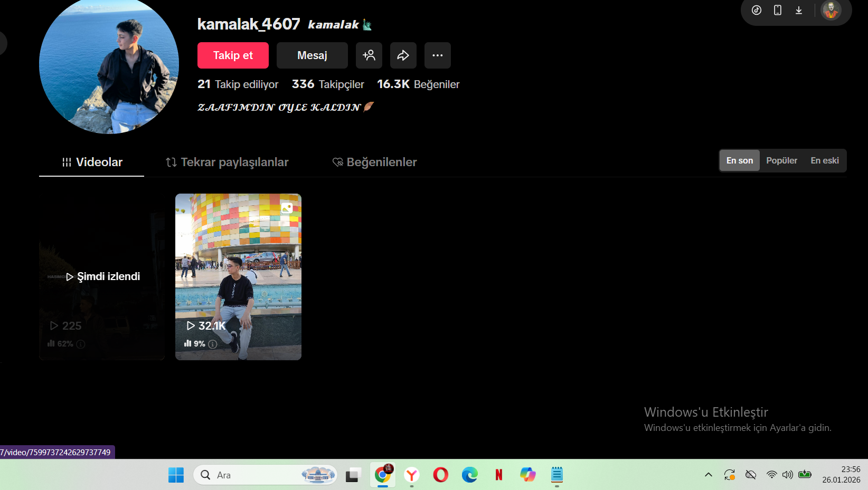Open the three-dots more options menu

pos(438,55)
